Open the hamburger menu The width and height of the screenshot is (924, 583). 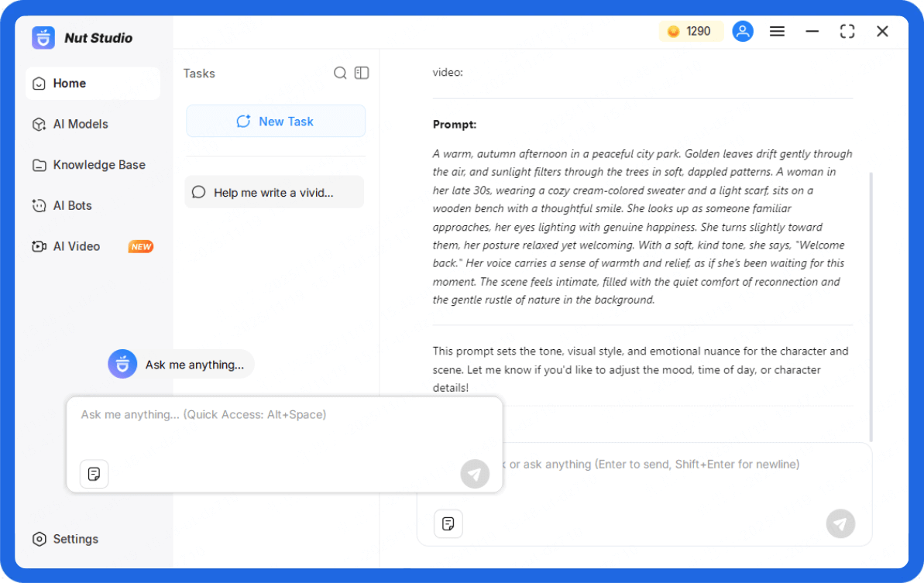click(x=777, y=32)
